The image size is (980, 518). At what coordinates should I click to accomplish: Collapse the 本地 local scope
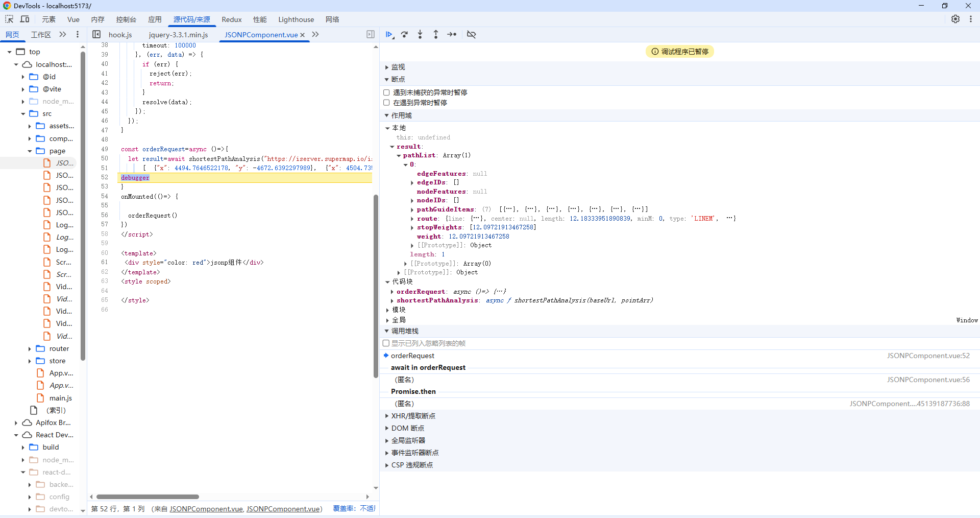tap(387, 128)
